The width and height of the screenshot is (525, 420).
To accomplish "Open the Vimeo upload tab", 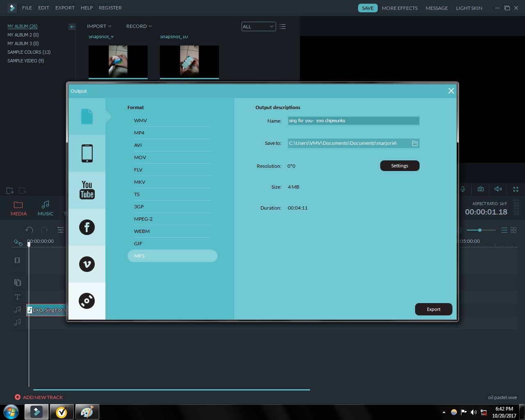I will pos(87,264).
